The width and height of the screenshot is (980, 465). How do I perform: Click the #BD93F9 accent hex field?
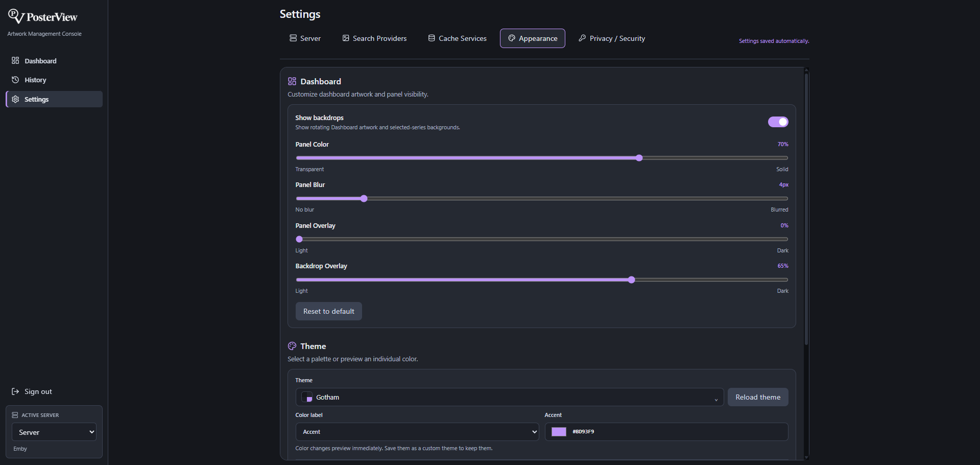(666, 432)
